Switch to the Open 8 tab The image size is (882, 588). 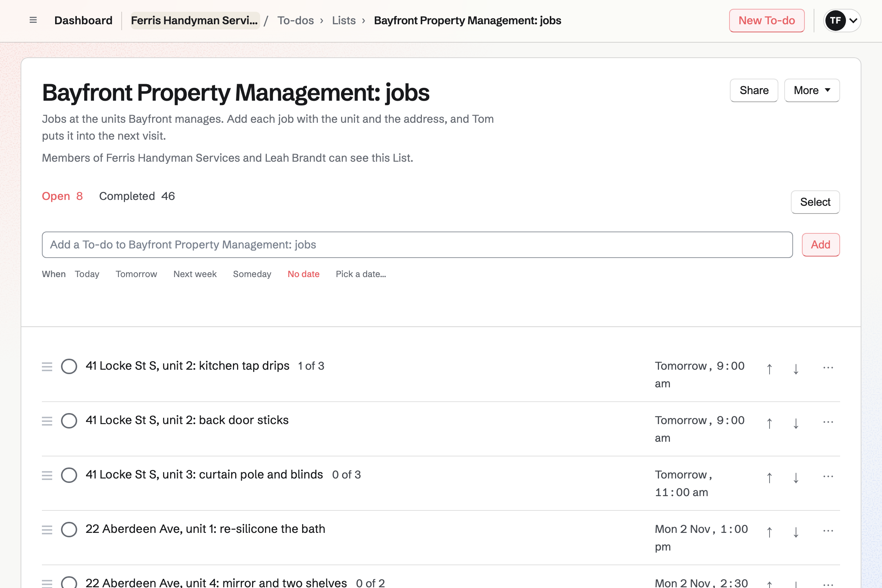coord(62,196)
